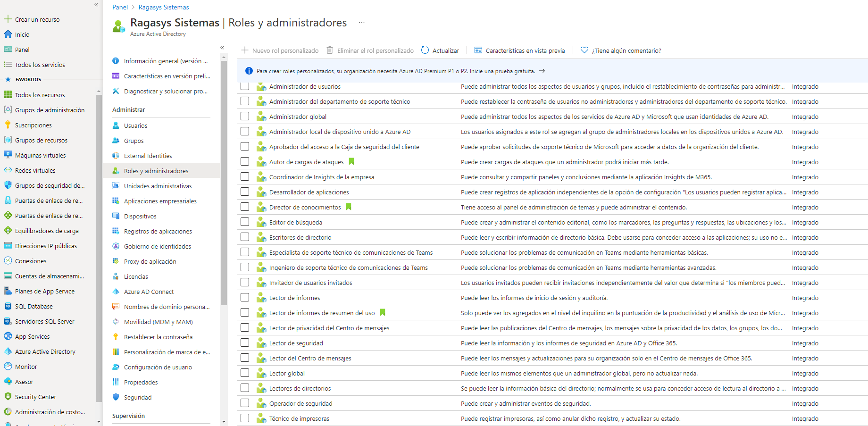Click the Licencias icon
Viewport: 868px width, 426px height.
pos(116,276)
